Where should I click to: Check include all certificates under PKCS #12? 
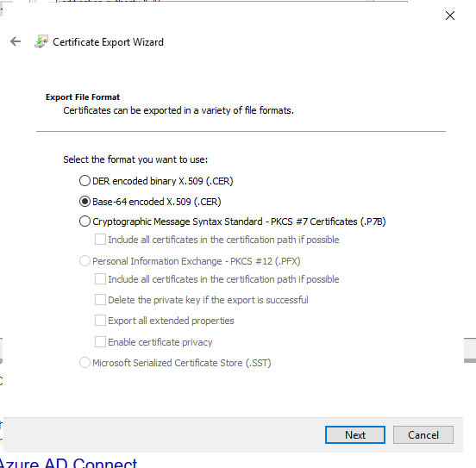click(x=100, y=278)
